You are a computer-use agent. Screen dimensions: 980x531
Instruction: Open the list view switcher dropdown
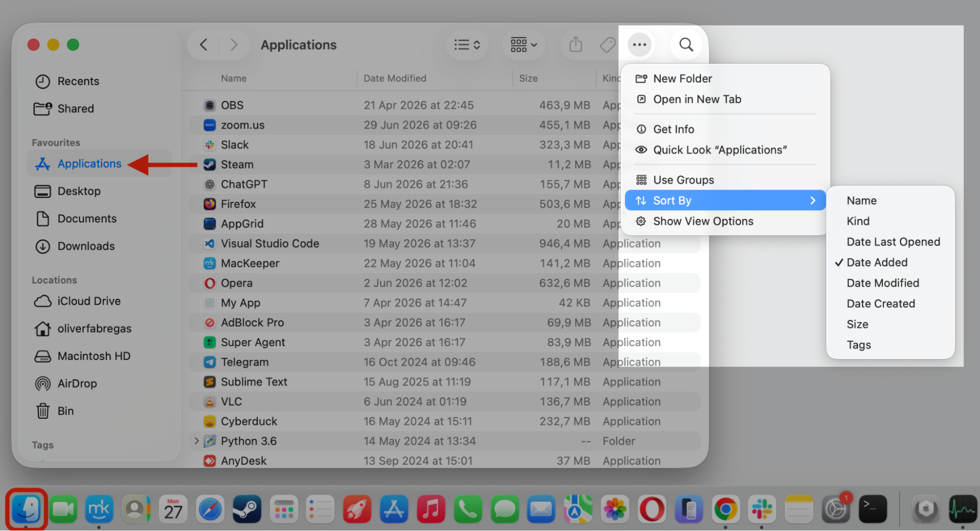(x=467, y=45)
